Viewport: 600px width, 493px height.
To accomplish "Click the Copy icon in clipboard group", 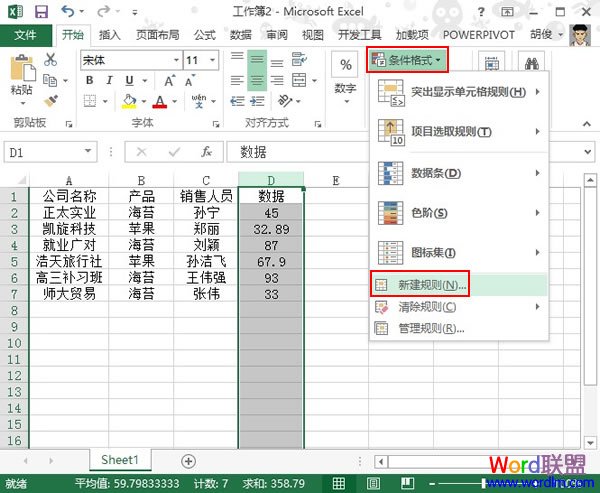I will click(50, 80).
